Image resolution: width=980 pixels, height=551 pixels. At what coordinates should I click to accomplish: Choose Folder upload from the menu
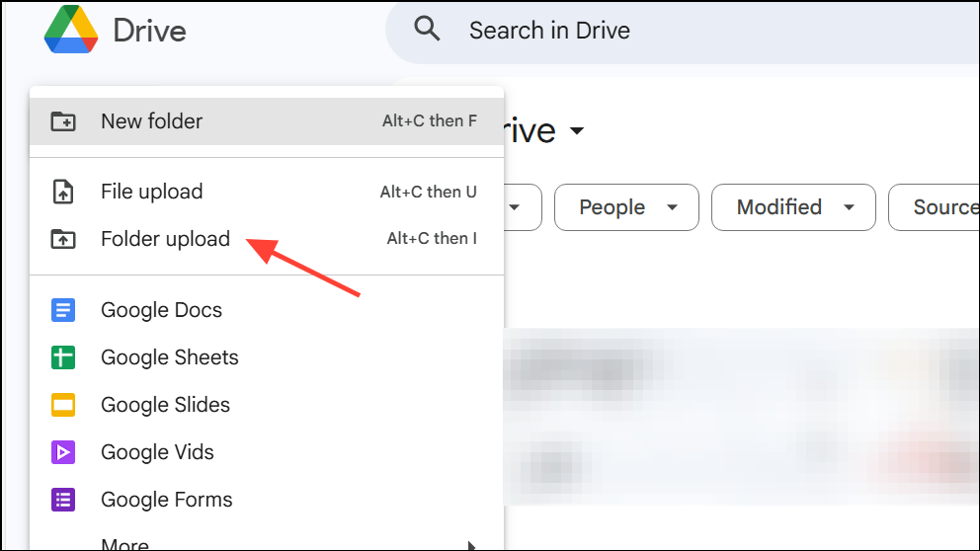coord(267,239)
